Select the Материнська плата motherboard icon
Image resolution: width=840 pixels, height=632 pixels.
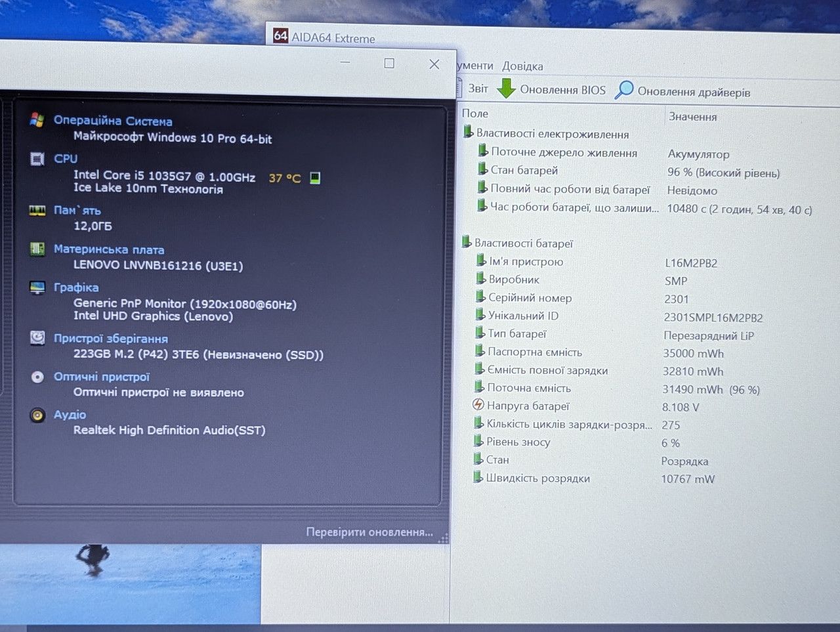point(37,249)
